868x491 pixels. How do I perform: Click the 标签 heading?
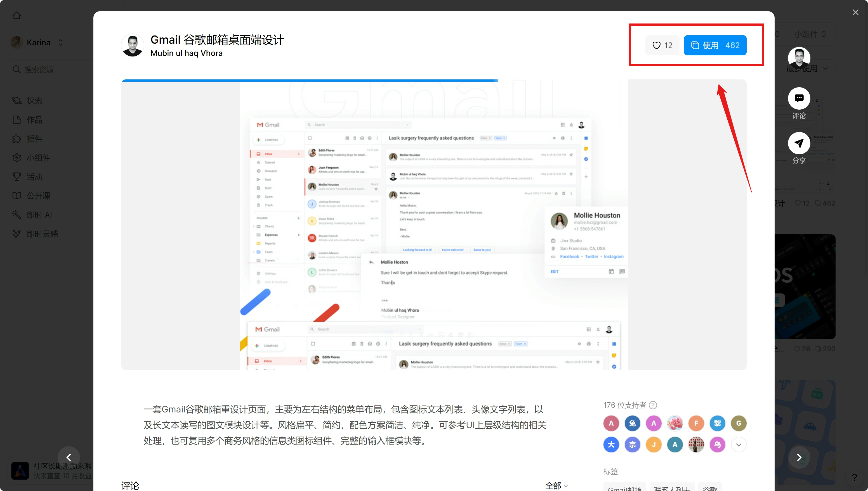pyautogui.click(x=610, y=471)
